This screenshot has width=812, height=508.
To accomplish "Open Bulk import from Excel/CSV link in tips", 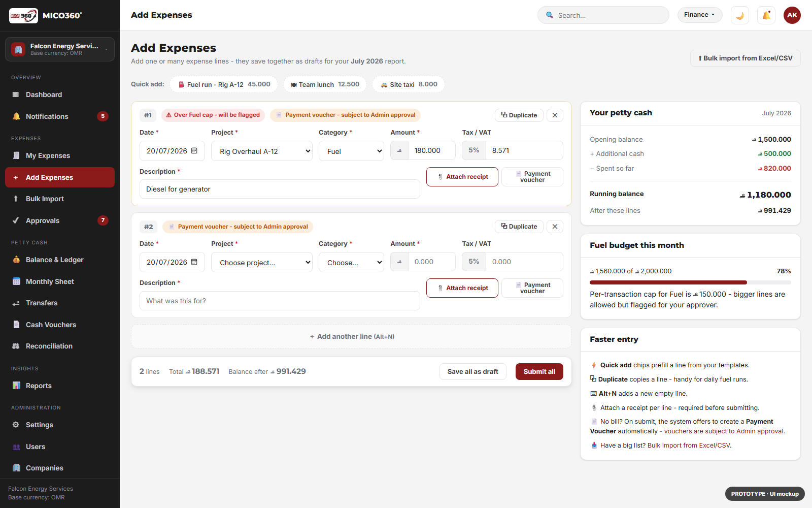I will click(x=689, y=446).
